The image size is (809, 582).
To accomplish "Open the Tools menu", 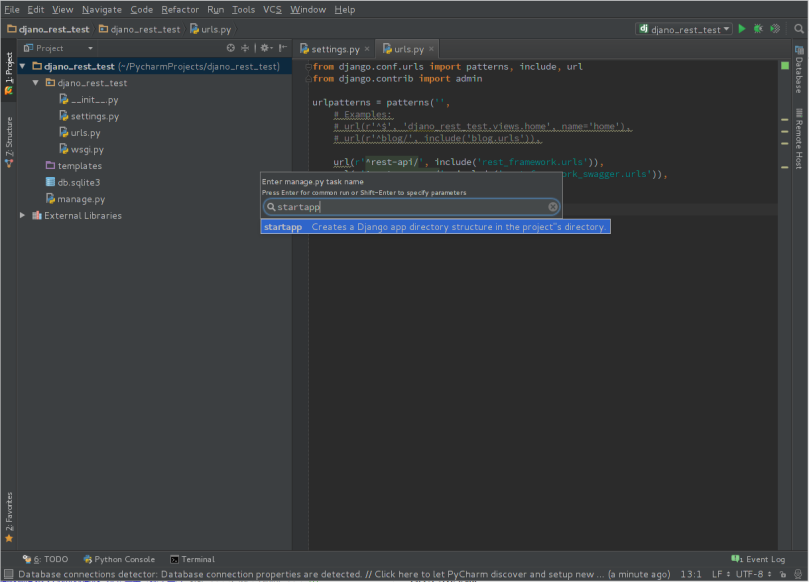I will (x=244, y=9).
